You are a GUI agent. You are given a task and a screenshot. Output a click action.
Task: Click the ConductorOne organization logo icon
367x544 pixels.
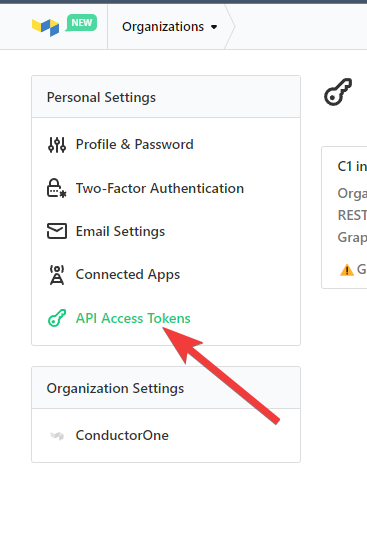(57, 436)
